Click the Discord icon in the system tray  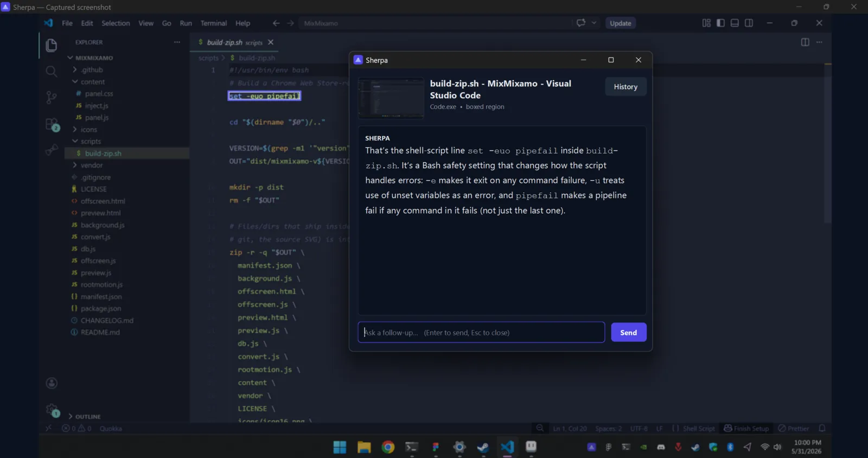click(661, 447)
